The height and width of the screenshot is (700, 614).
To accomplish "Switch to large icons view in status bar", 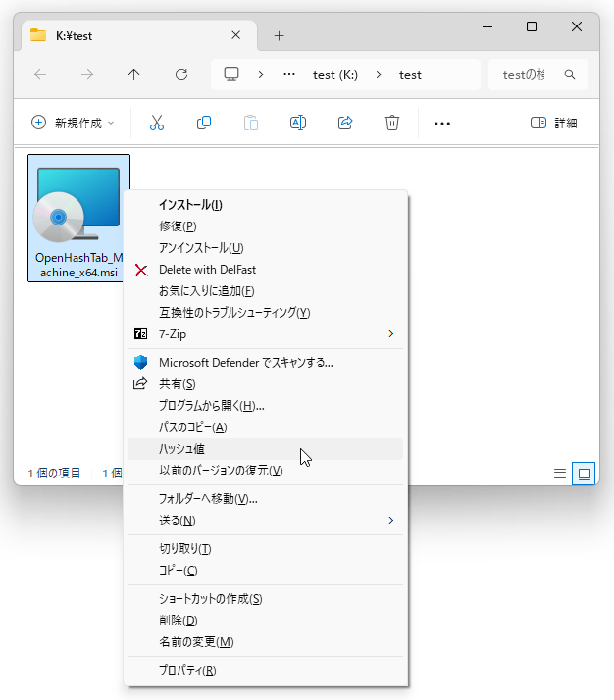I will 585,474.
